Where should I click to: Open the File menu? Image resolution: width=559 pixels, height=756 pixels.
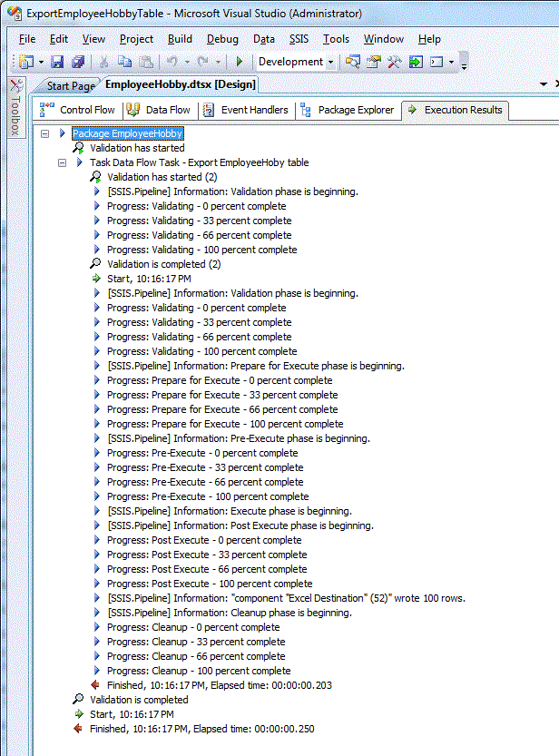pyautogui.click(x=27, y=39)
